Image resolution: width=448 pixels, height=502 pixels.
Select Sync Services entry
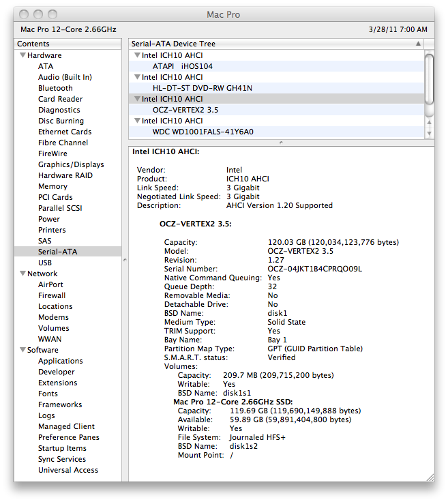point(62,459)
